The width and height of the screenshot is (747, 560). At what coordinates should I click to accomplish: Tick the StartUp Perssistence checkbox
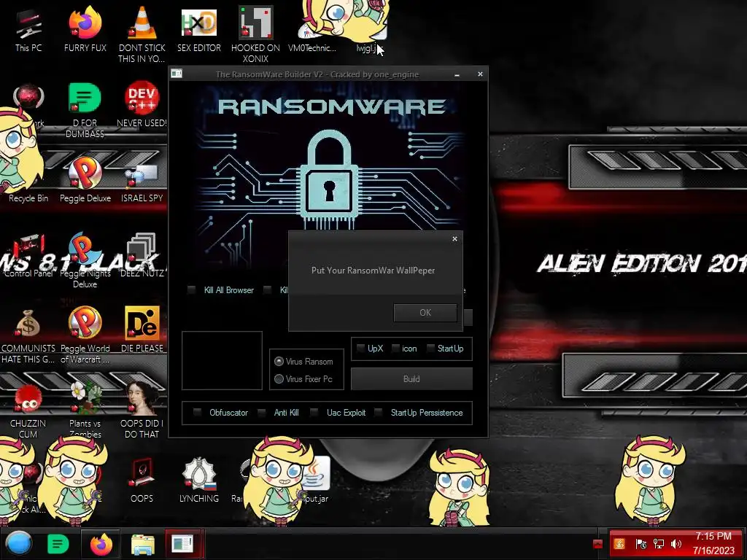coord(379,413)
